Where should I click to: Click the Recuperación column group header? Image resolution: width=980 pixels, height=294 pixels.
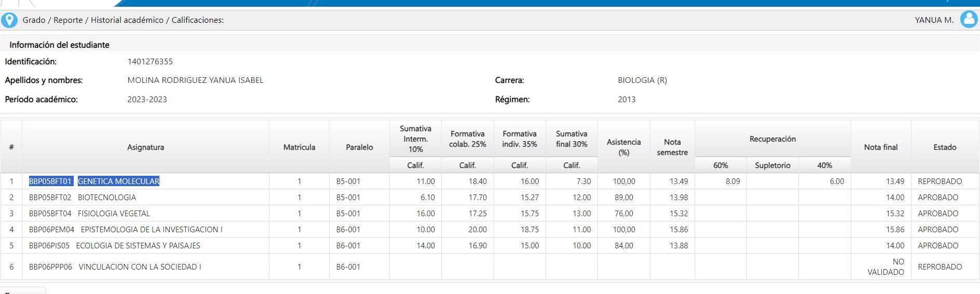click(x=772, y=138)
